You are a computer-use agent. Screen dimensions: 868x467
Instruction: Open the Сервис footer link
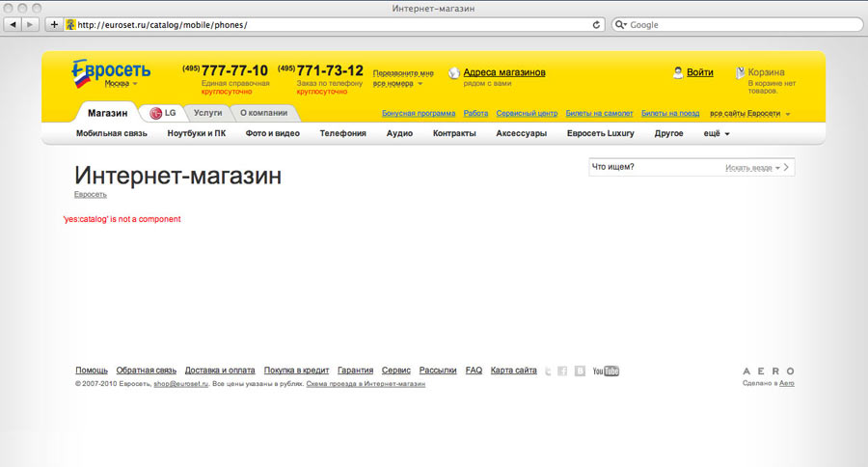[395, 371]
